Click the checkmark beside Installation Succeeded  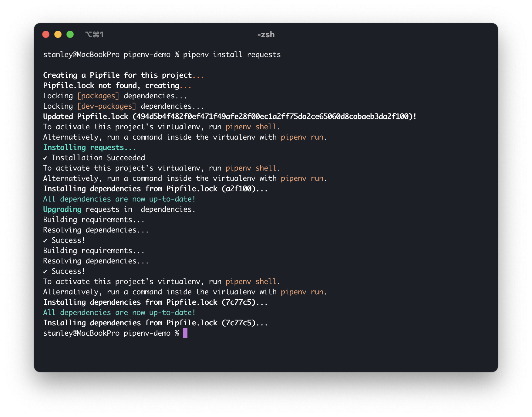pos(45,158)
